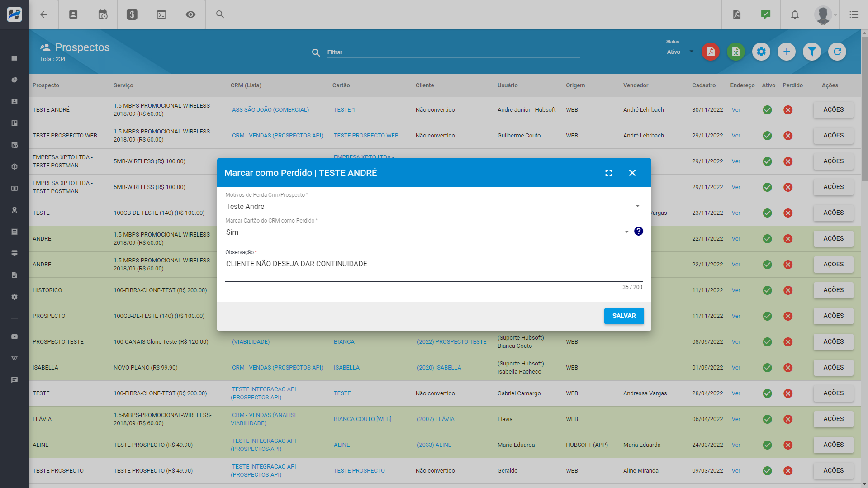The width and height of the screenshot is (868, 488).
Task: Open (2033) ALINE client link
Action: click(434, 445)
